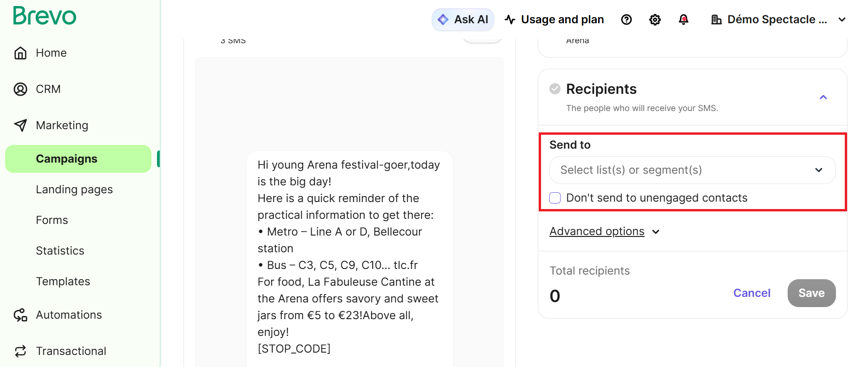Click the Brevo logo

(45, 16)
